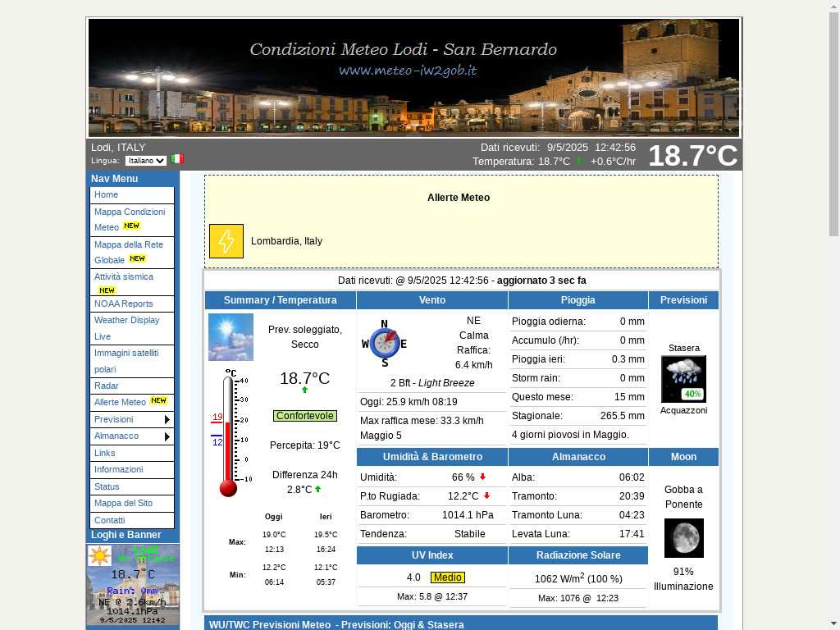
Task: Click the Barometro value 1014.1 hPa
Action: tap(468, 515)
